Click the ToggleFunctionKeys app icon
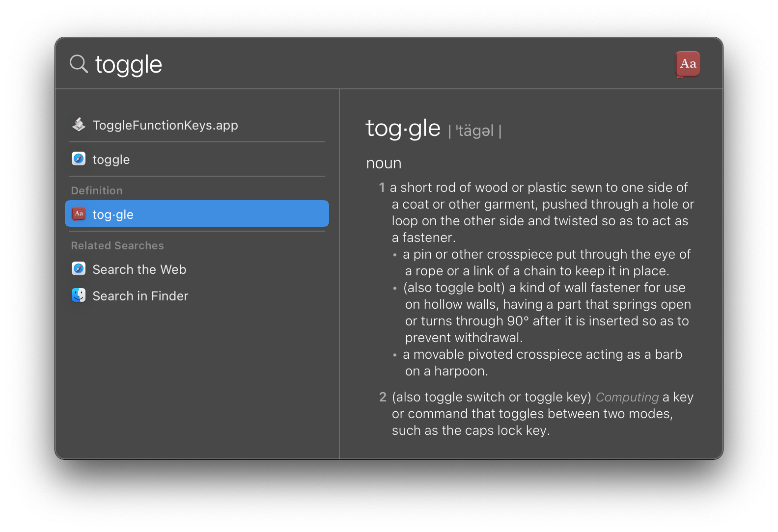Image resolution: width=778 pixels, height=532 pixels. tap(79, 125)
